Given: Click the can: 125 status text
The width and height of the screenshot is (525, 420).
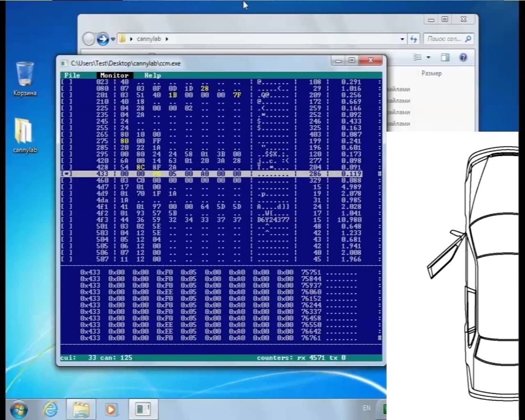Looking at the screenshot, I should click(x=116, y=358).
